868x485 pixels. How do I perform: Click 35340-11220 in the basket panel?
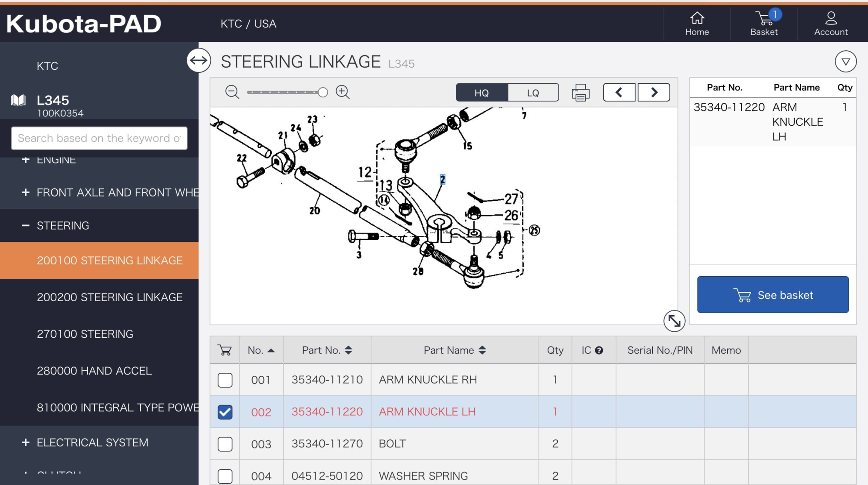click(729, 107)
